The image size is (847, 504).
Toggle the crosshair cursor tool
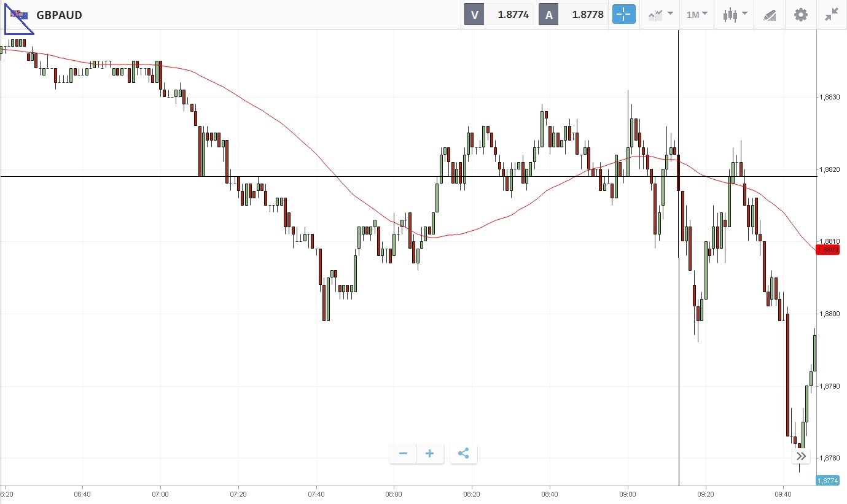tap(623, 15)
